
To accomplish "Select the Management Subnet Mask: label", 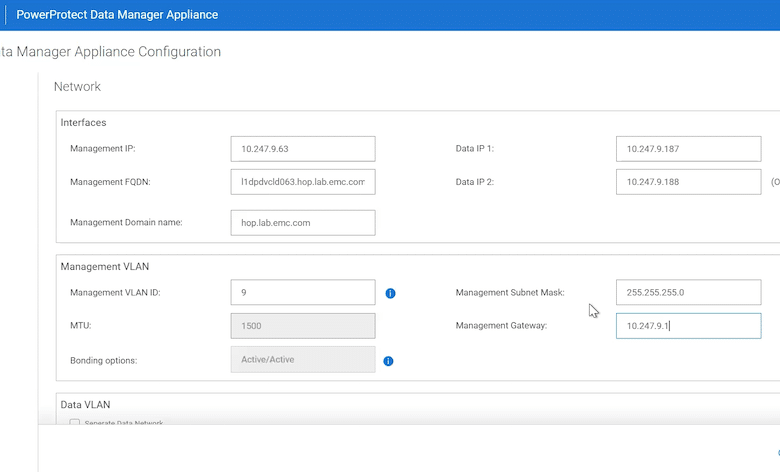I will click(510, 292).
